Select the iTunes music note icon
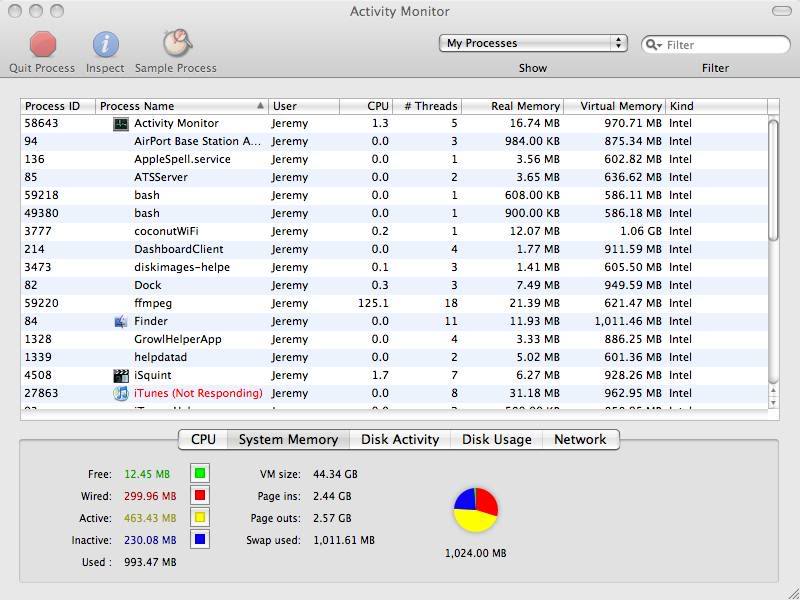 [x=121, y=393]
